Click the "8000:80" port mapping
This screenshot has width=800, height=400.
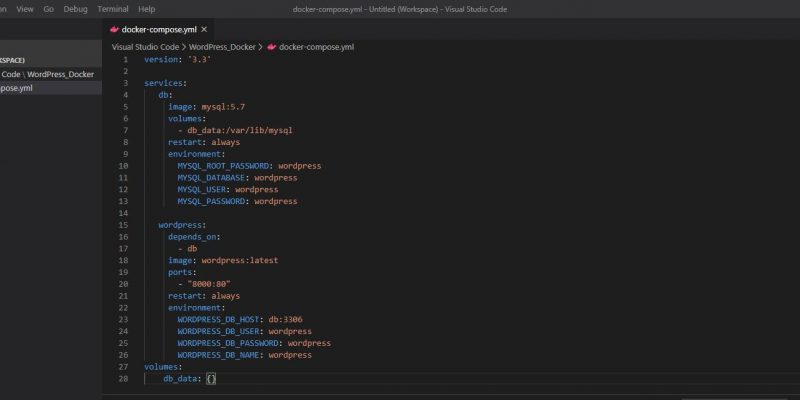[x=209, y=284]
